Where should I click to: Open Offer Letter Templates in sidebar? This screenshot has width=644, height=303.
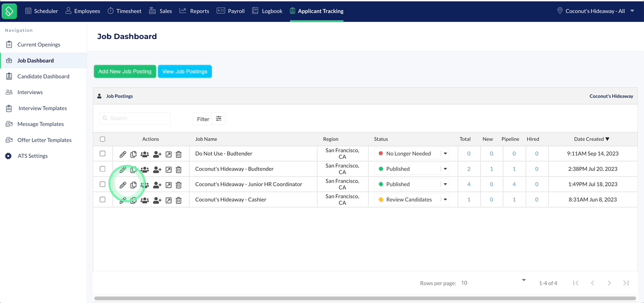(x=43, y=140)
